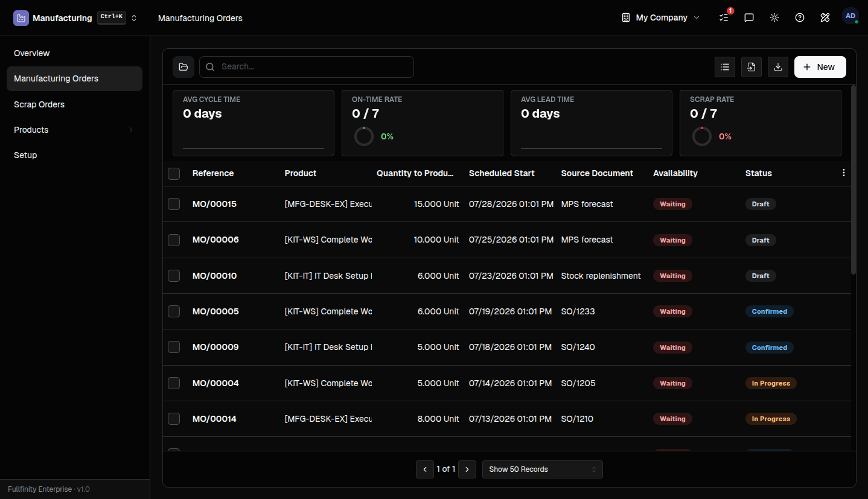Focus the Search input field
The width and height of the screenshot is (868, 499).
coord(307,67)
